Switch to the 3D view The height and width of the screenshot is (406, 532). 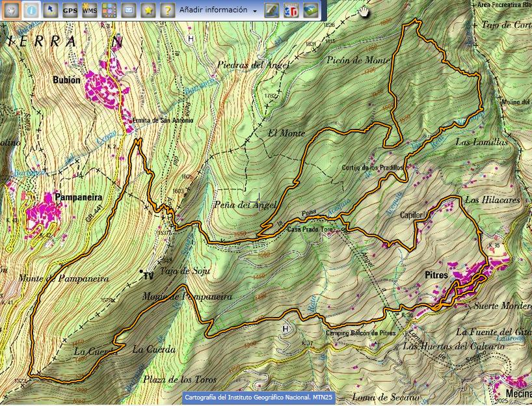[x=293, y=10]
